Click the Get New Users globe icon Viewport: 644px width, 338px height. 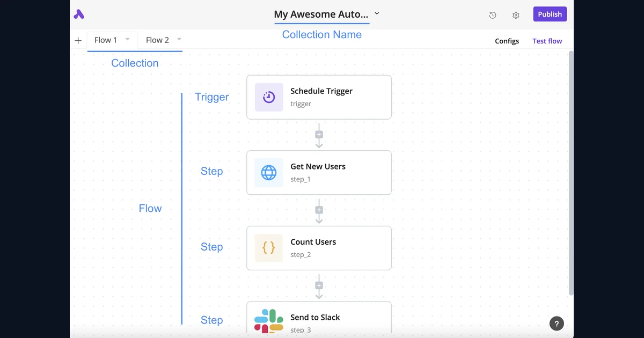click(x=269, y=172)
